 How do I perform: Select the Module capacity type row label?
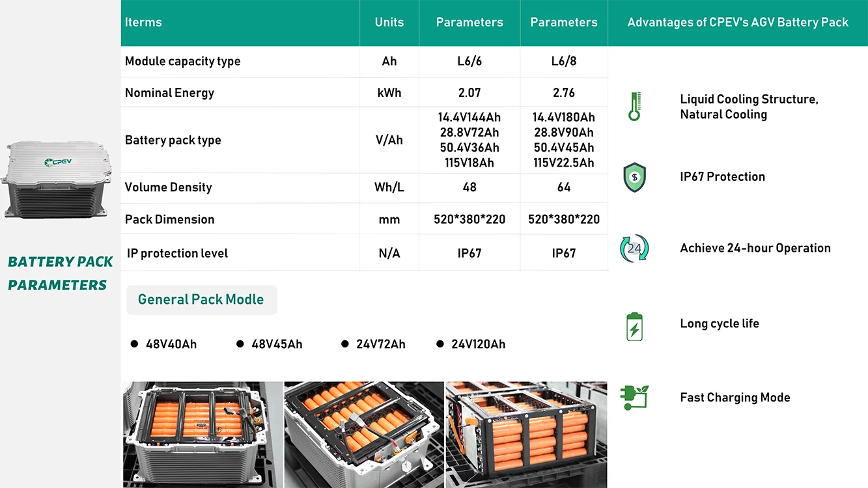point(183,61)
